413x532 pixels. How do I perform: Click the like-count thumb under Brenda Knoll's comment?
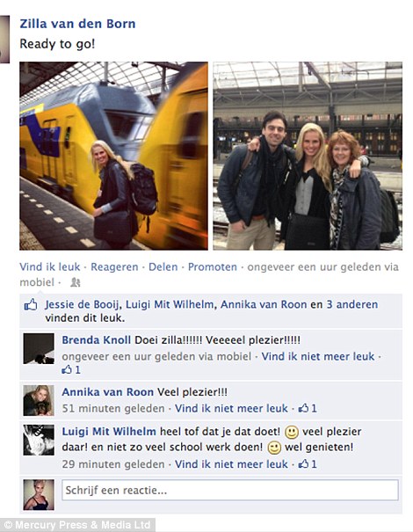pyautogui.click(x=67, y=369)
